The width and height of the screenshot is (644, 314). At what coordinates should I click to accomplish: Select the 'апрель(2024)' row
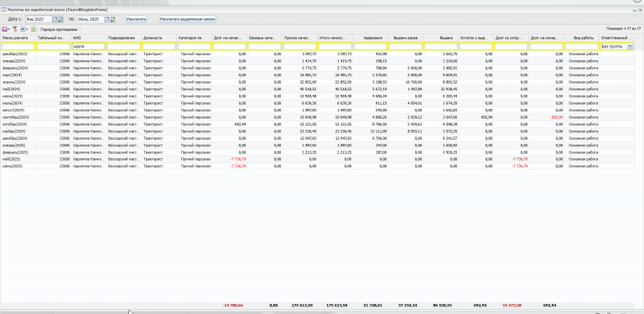(x=317, y=82)
